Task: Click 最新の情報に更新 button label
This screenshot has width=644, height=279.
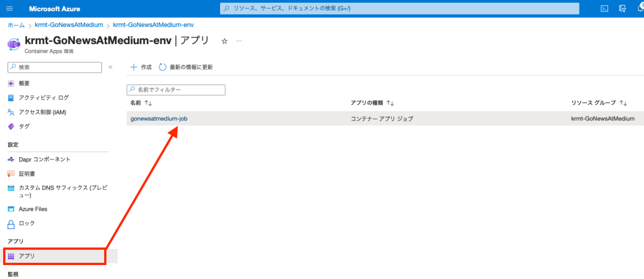Action: (191, 67)
